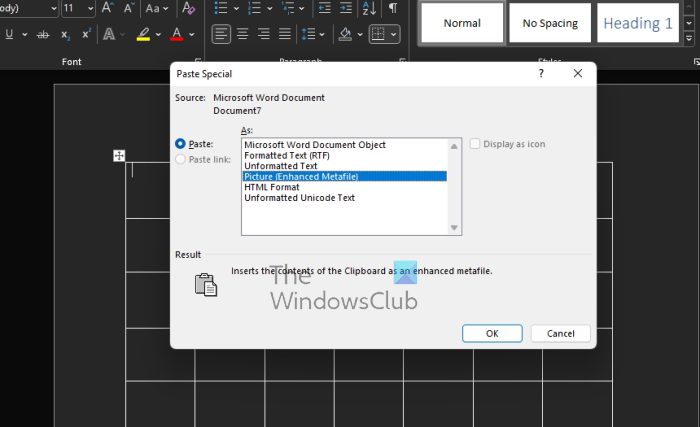The width and height of the screenshot is (700, 427).
Task: Select the Paste radio button
Action: click(180, 144)
